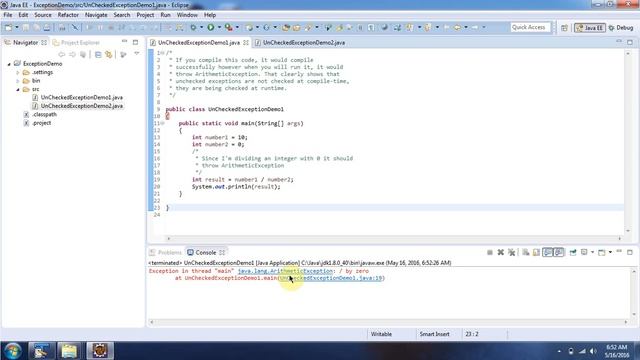Screen dimensions: 640x360
Task: Open the Refactor menu
Action: click(x=68, y=15)
